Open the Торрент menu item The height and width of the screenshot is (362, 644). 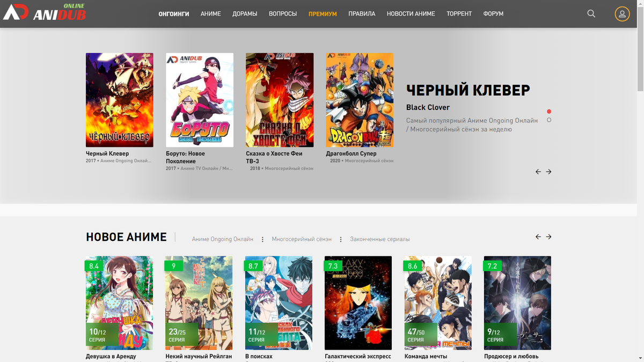point(459,14)
